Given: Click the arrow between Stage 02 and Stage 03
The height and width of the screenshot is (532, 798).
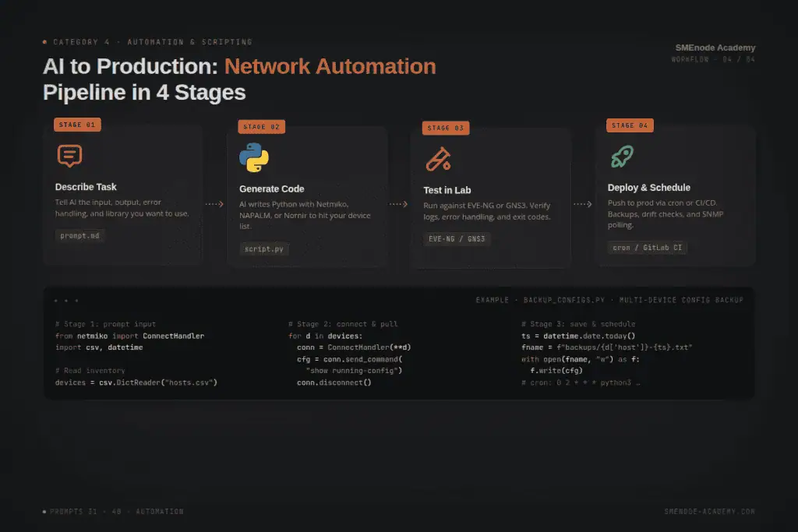Looking at the screenshot, I should coord(398,204).
